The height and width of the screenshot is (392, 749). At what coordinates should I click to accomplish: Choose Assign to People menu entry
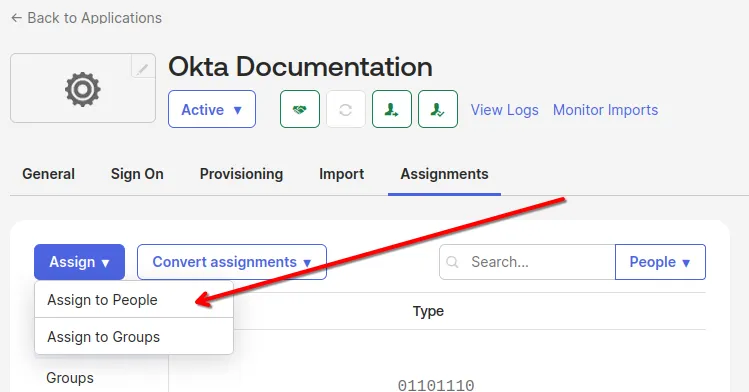(x=134, y=300)
